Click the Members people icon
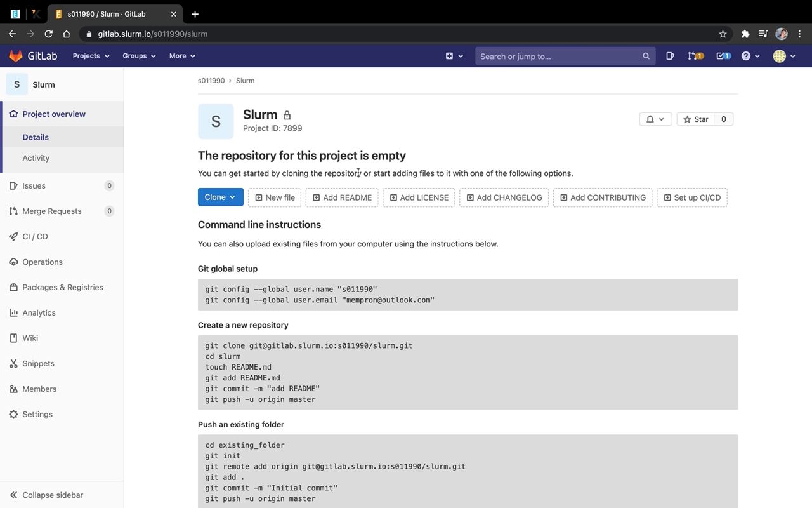The width and height of the screenshot is (812, 508). point(13,389)
